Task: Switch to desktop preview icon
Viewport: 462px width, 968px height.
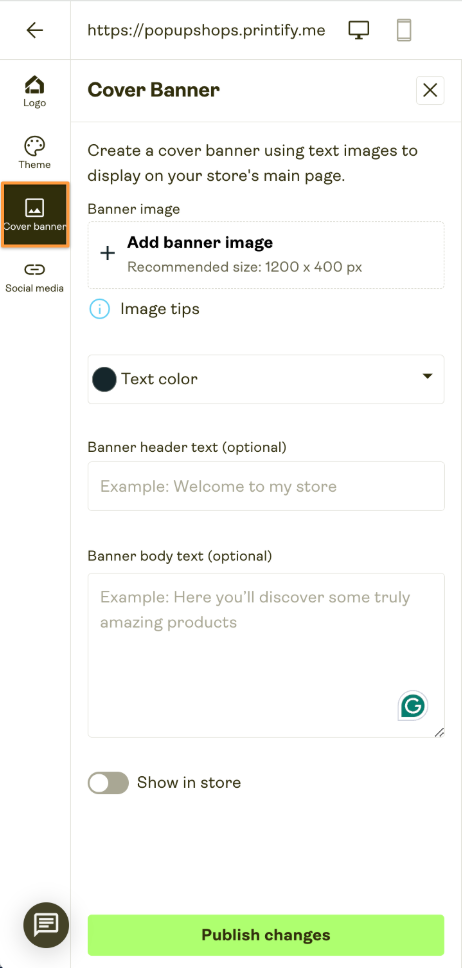Action: 359,30
